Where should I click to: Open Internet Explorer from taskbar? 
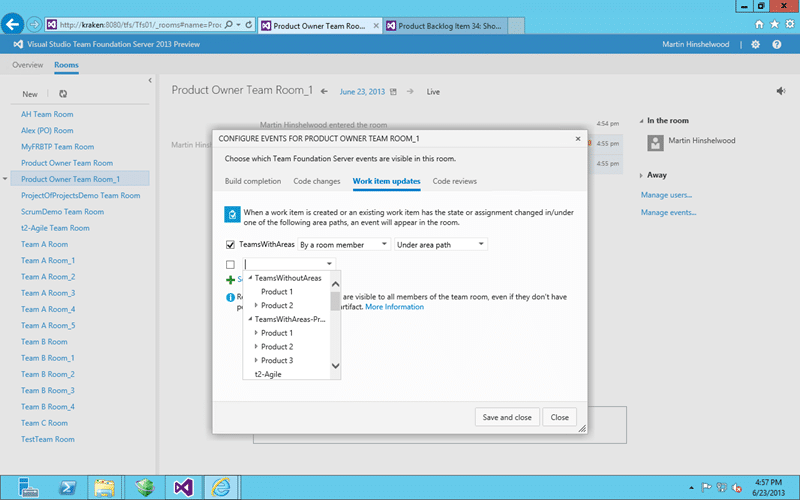tap(221, 487)
